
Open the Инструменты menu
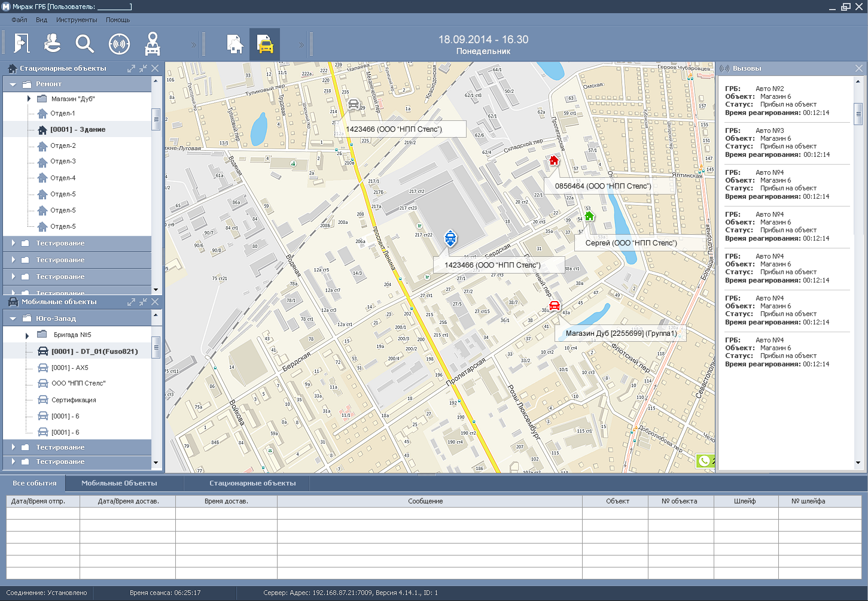pos(76,20)
